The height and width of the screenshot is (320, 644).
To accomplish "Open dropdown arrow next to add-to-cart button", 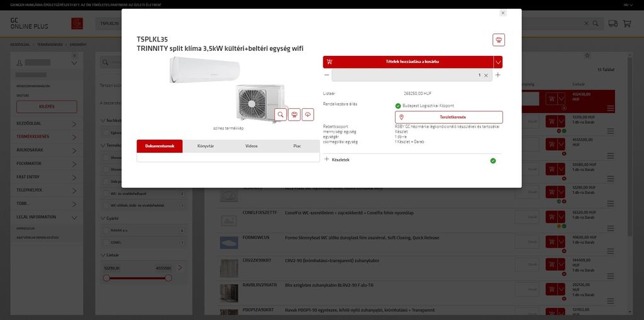I will [x=498, y=62].
